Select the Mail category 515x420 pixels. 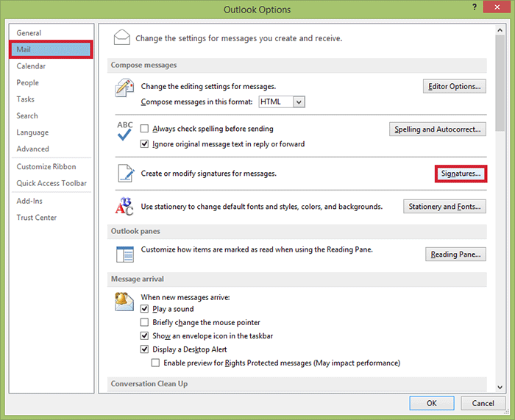coord(51,49)
